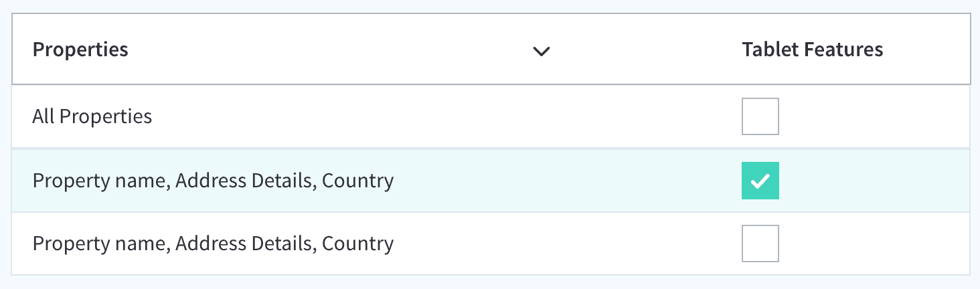Click the Properties column header

point(80,50)
